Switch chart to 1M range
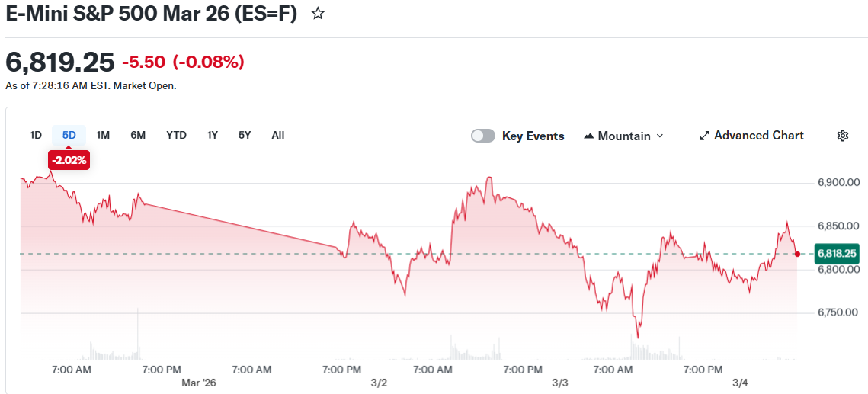Viewport: 868px width, 394px height. tap(103, 135)
